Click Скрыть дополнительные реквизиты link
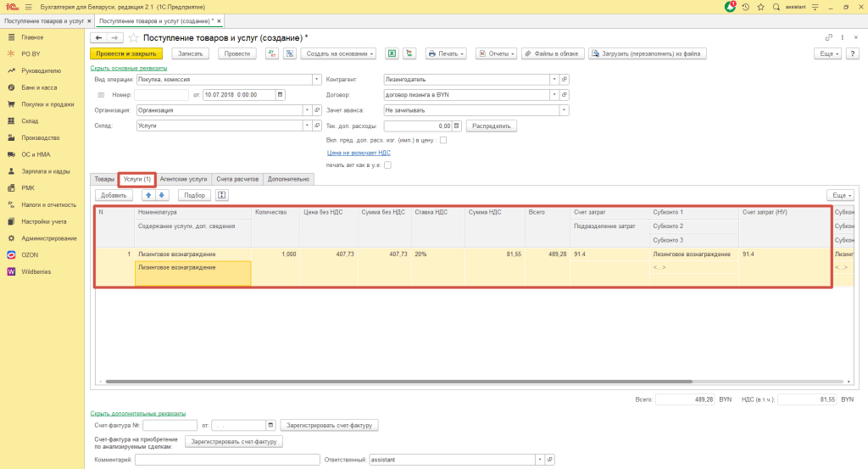The width and height of the screenshot is (868, 469). (x=138, y=414)
